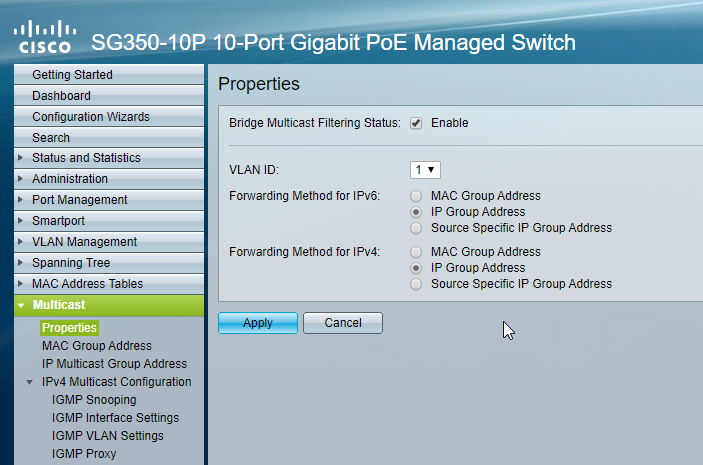Choose Source Specific IP Group Address for IPv6

pos(416,228)
